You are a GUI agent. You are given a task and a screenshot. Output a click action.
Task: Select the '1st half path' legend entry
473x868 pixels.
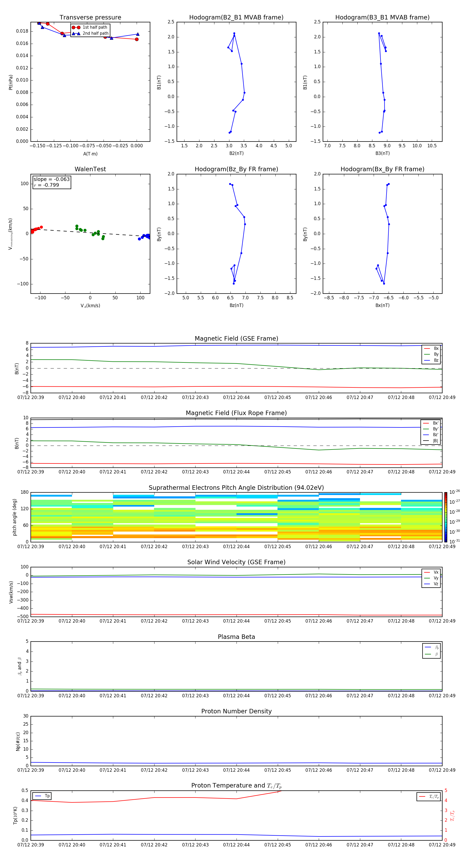pyautogui.click(x=90, y=27)
